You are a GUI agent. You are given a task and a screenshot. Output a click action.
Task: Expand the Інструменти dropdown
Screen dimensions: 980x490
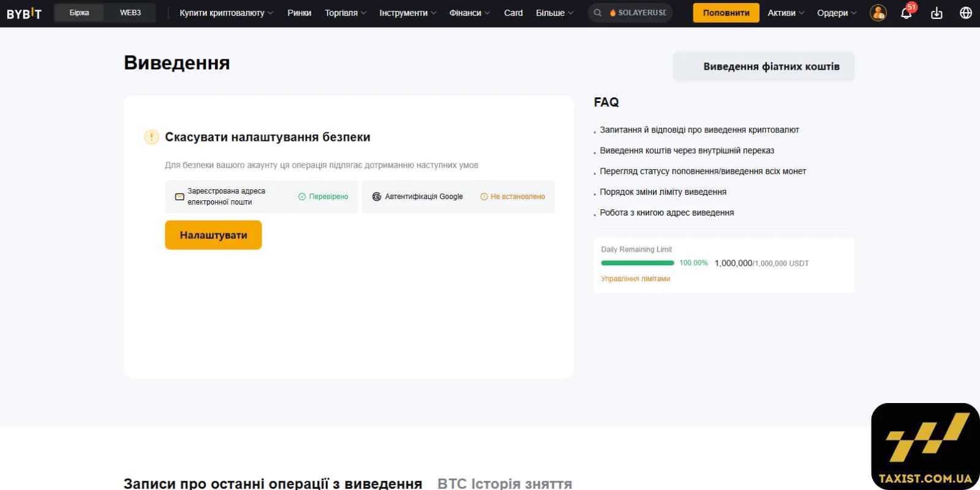pyautogui.click(x=408, y=13)
